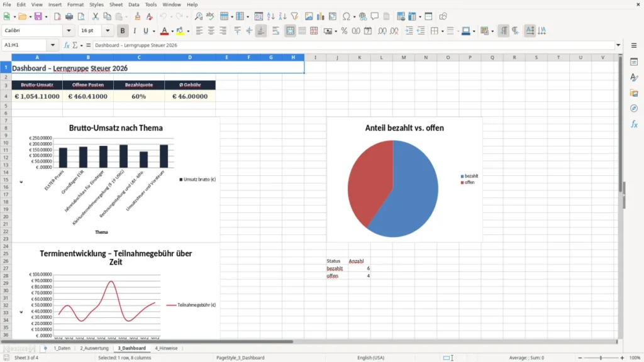Click the Accept formula equals button
The height and width of the screenshot is (362, 644).
pyautogui.click(x=88, y=45)
